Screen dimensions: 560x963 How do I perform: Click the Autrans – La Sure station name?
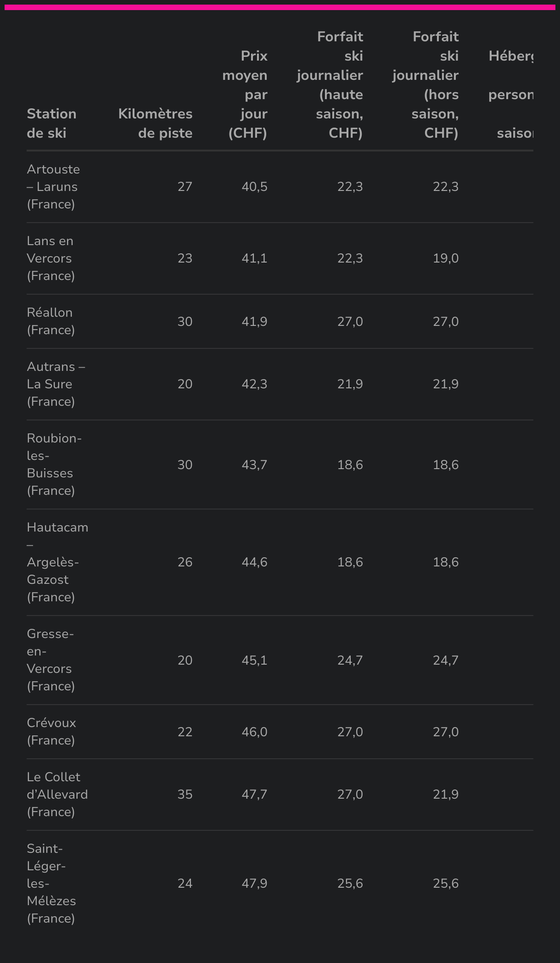[56, 384]
